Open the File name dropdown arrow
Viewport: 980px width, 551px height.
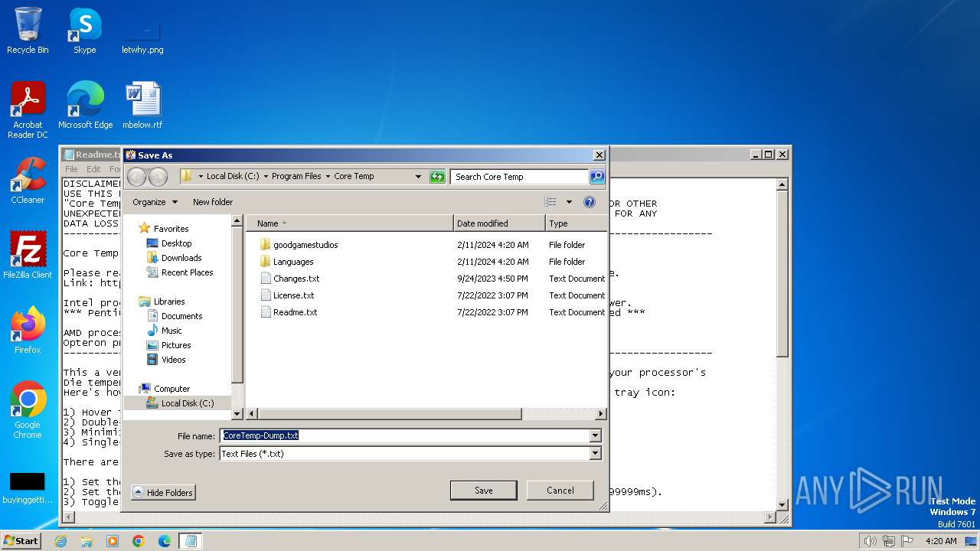[595, 435]
